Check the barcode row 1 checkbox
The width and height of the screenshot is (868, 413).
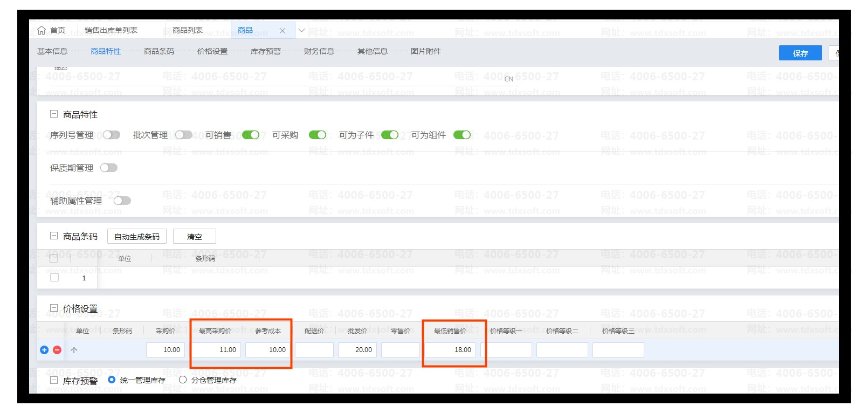coord(54,277)
